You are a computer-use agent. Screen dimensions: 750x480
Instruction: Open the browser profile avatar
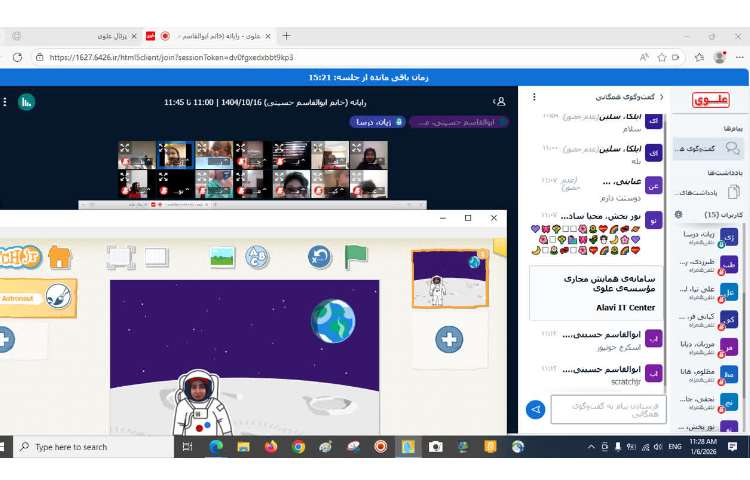pos(720,57)
